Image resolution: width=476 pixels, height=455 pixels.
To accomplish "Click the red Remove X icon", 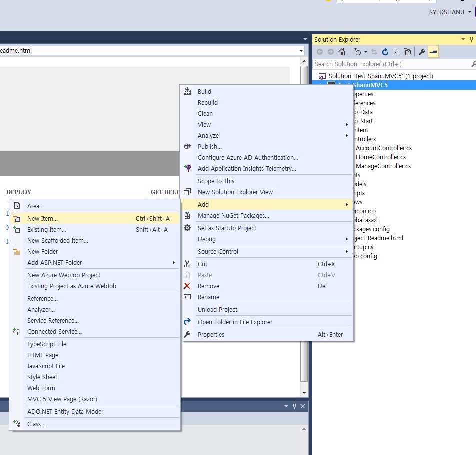I will pos(187,286).
